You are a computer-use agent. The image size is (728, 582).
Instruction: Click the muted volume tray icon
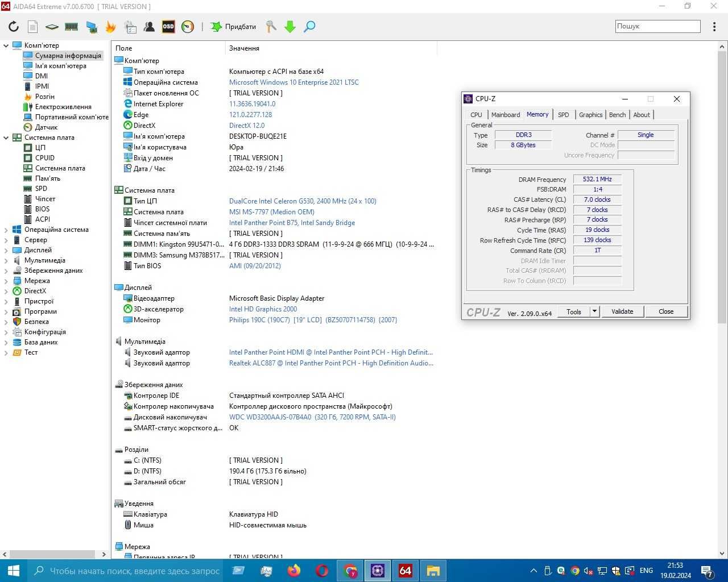tap(589, 571)
